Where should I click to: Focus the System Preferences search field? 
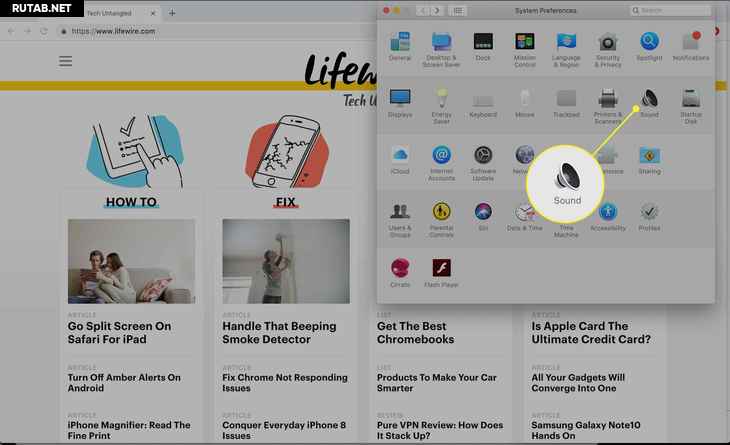coord(670,10)
